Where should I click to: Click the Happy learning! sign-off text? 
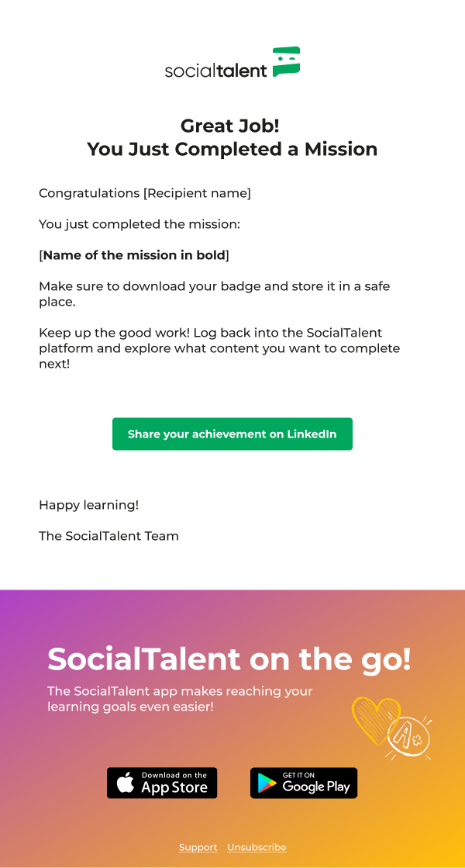click(88, 506)
